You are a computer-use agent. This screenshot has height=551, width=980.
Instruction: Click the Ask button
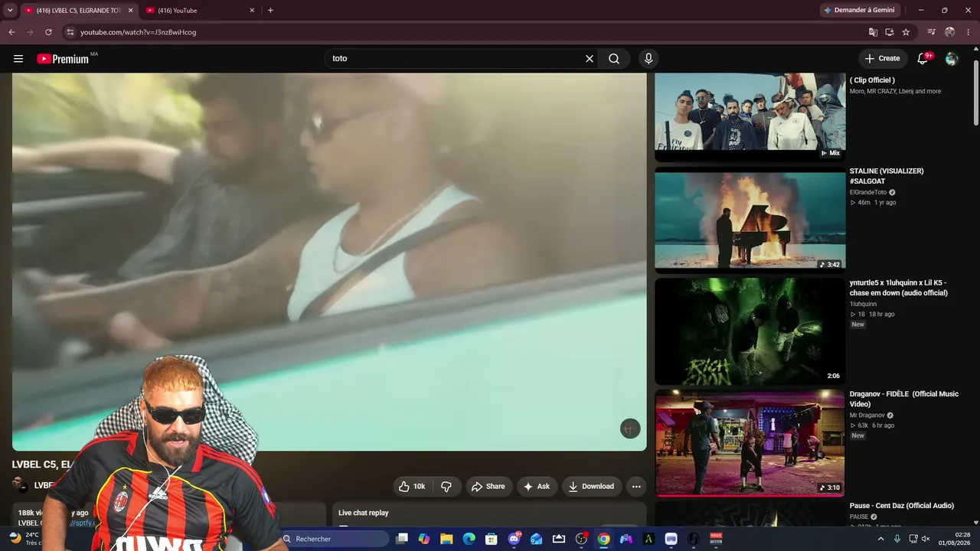tap(536, 487)
